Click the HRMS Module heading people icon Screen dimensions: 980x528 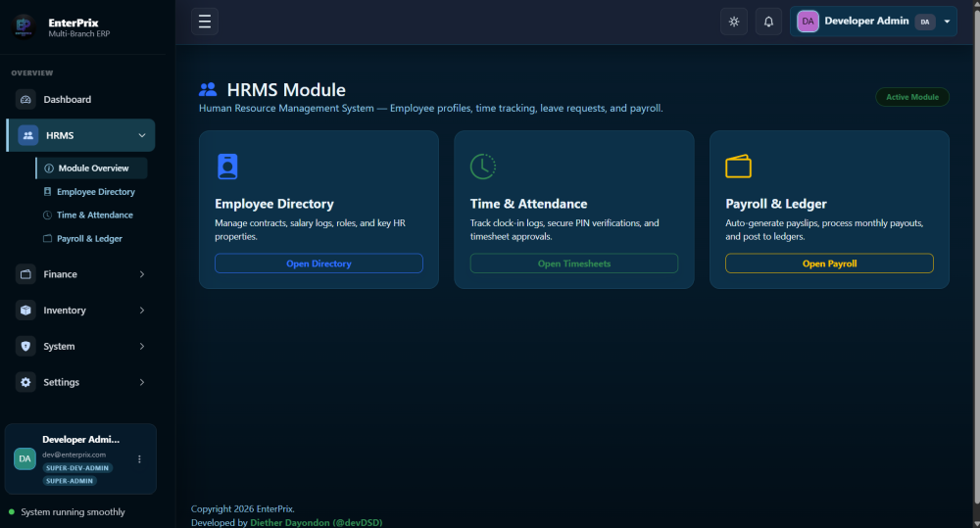pyautogui.click(x=208, y=89)
